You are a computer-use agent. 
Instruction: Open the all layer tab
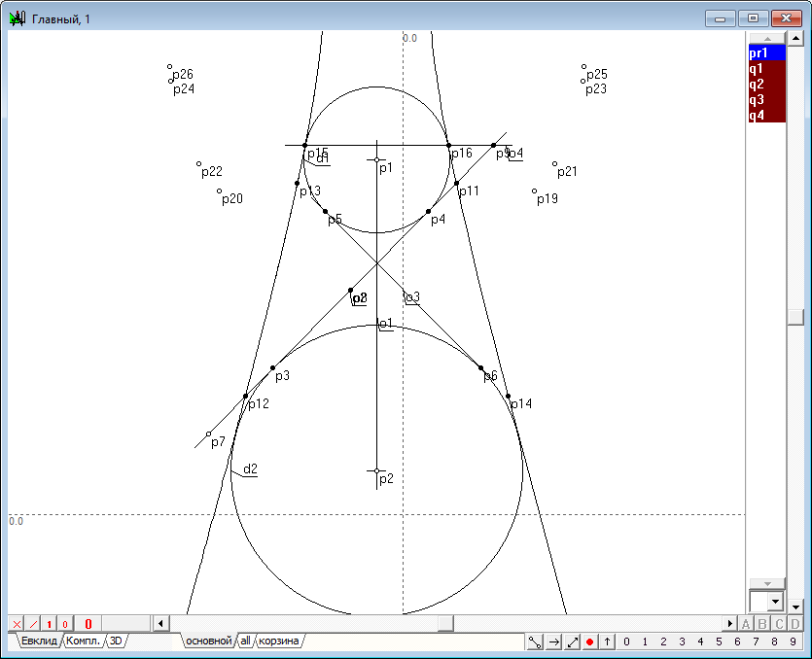click(x=245, y=641)
